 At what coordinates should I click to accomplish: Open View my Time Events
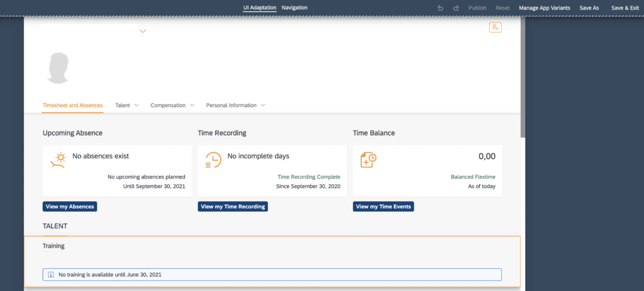pos(383,206)
